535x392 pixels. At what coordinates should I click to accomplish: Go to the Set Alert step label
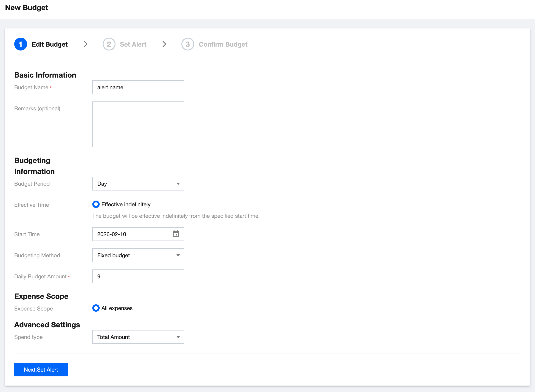(133, 44)
